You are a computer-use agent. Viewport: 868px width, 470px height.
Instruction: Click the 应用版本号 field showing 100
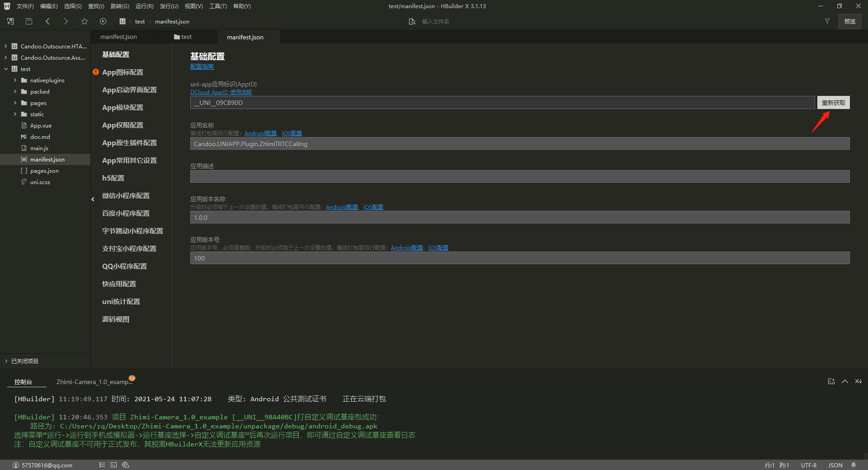coord(520,258)
